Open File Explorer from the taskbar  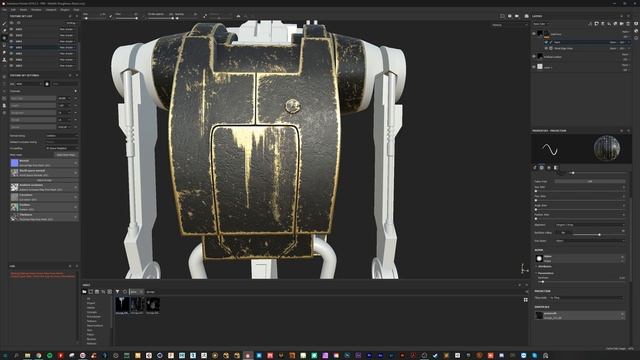(x=27, y=356)
